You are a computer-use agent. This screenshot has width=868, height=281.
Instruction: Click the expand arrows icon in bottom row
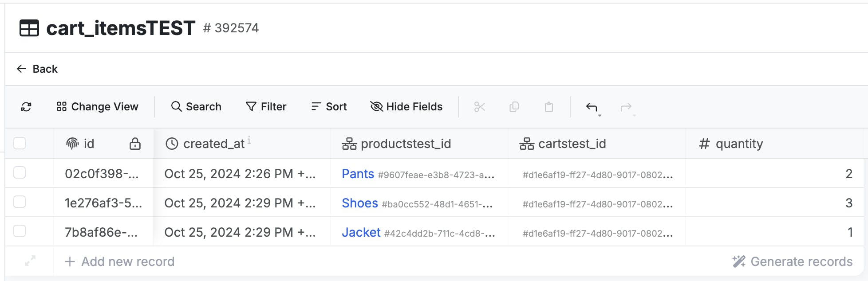[x=30, y=261]
